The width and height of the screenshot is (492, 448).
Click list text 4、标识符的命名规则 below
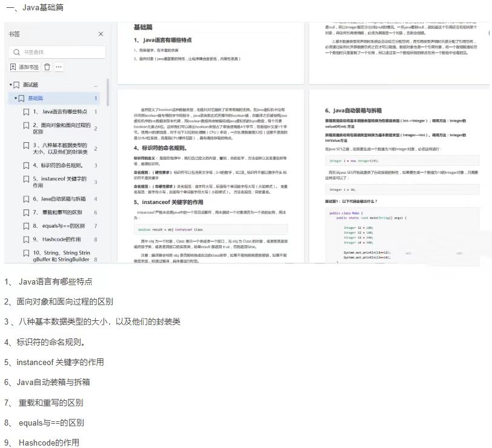45,342
